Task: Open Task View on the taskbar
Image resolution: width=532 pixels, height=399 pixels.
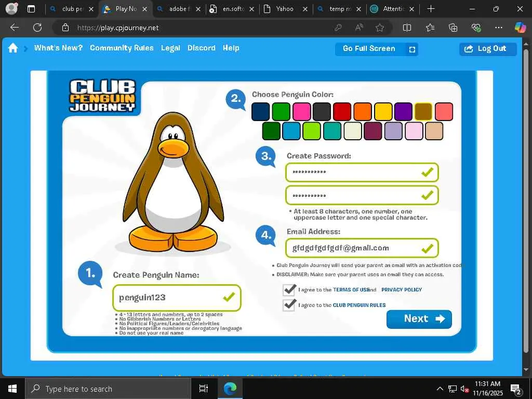Action: [x=203, y=389]
